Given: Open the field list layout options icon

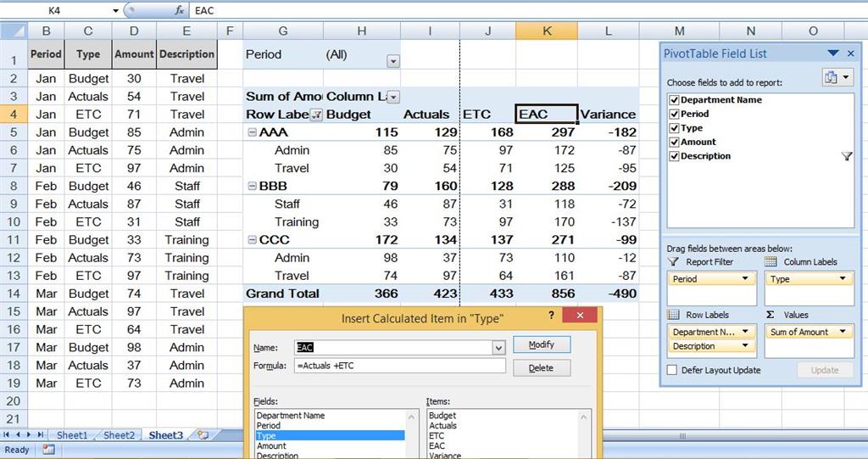Looking at the screenshot, I should (x=837, y=77).
